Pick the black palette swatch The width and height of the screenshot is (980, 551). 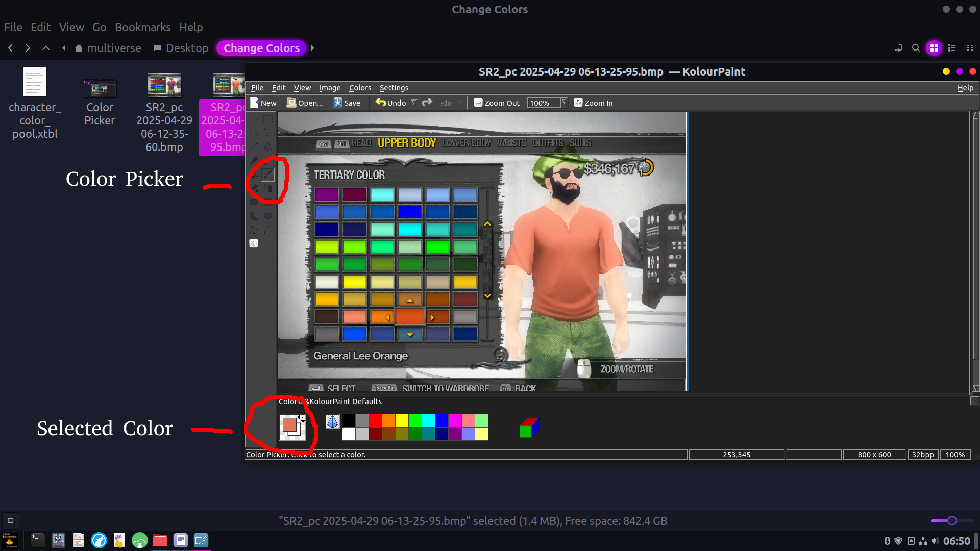pyautogui.click(x=349, y=421)
